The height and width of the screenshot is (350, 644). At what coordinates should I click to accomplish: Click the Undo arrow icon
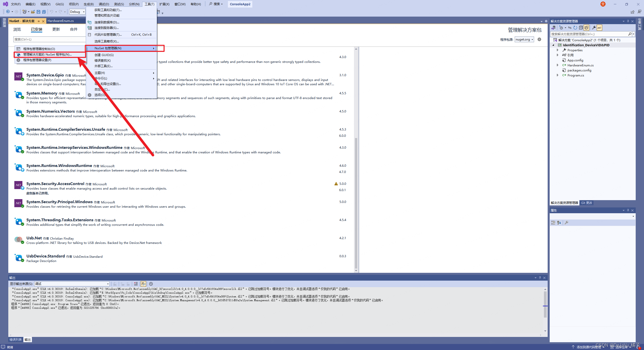point(52,12)
